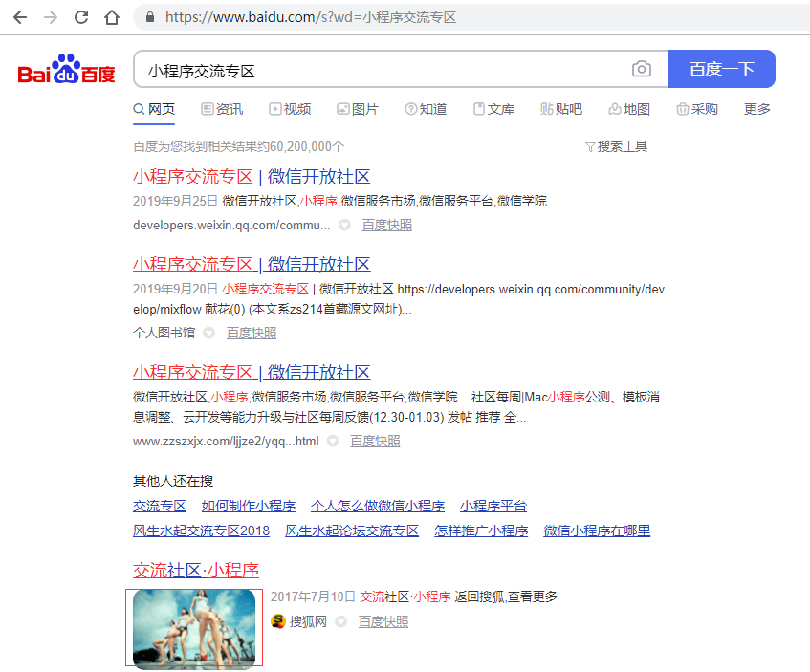Click the 搜狐网 source icon
Viewport: 810px width, 672px height.
278,621
